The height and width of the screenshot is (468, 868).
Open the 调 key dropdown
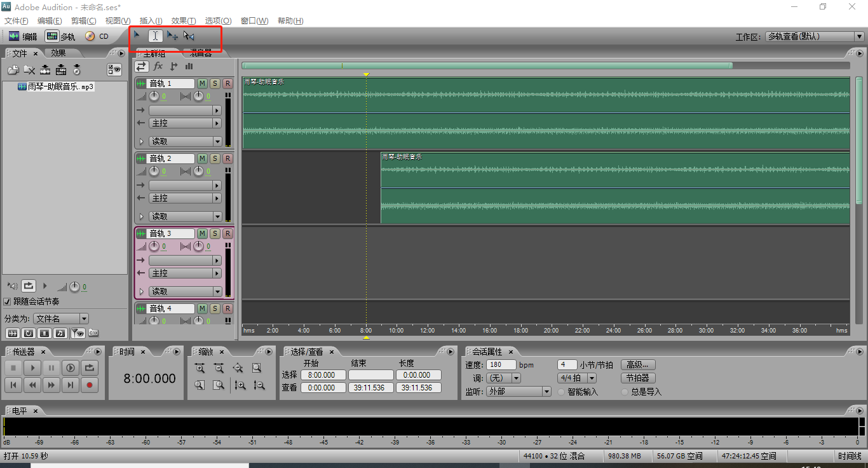pos(503,378)
